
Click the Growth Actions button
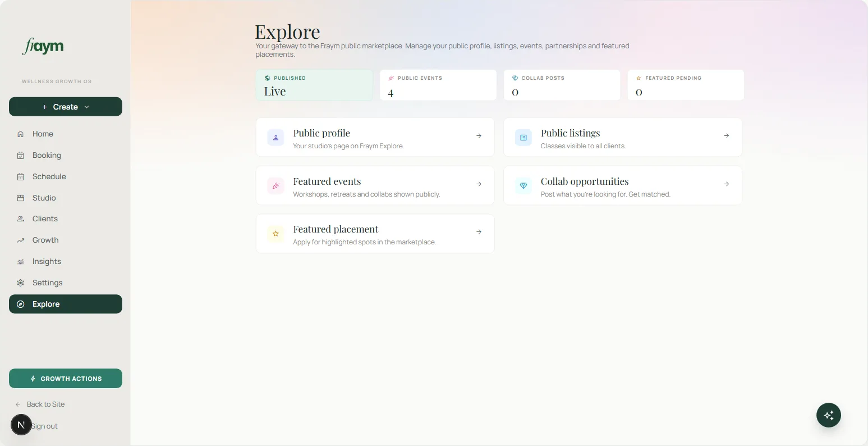pos(66,379)
